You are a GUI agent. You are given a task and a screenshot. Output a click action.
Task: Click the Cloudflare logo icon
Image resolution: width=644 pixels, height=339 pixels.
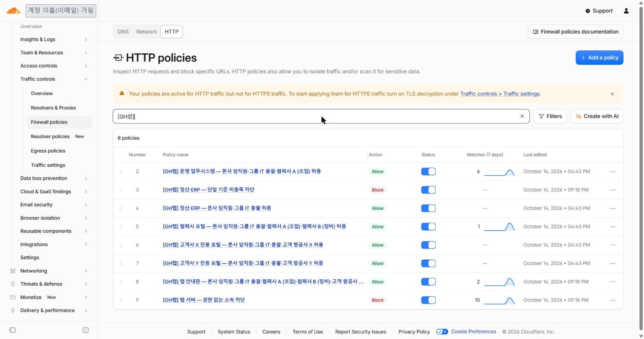(13, 11)
